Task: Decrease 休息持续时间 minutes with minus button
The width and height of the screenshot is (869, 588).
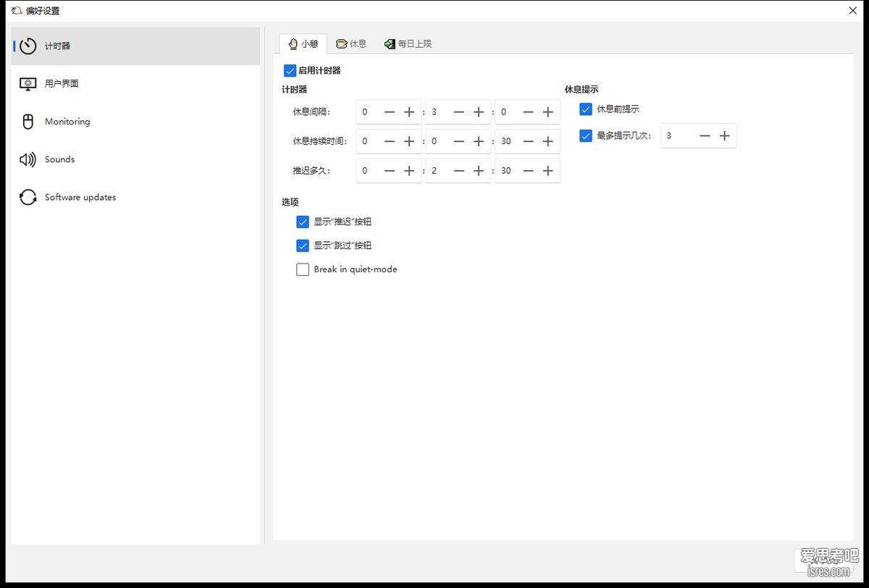Action: 459,141
